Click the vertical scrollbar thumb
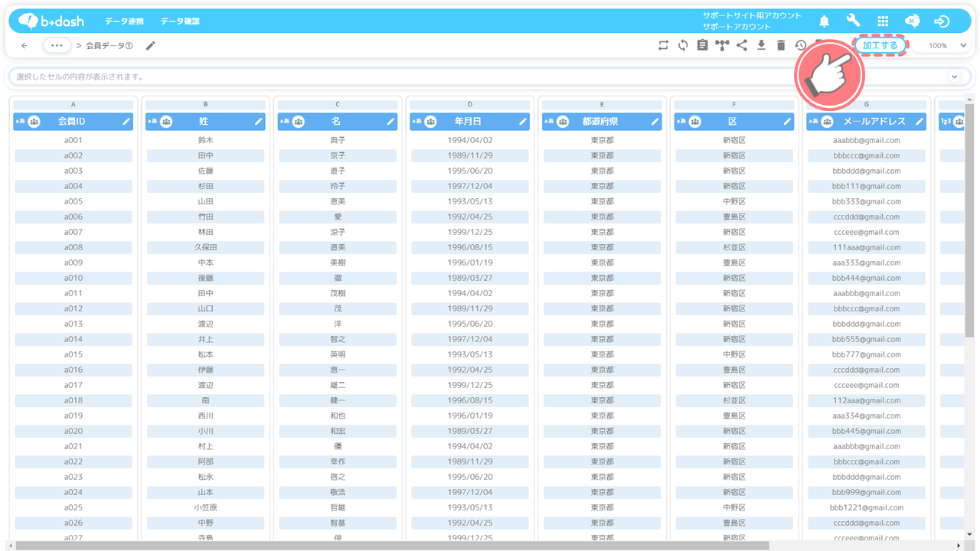Screen dimensions: 980x551 [x=969, y=220]
